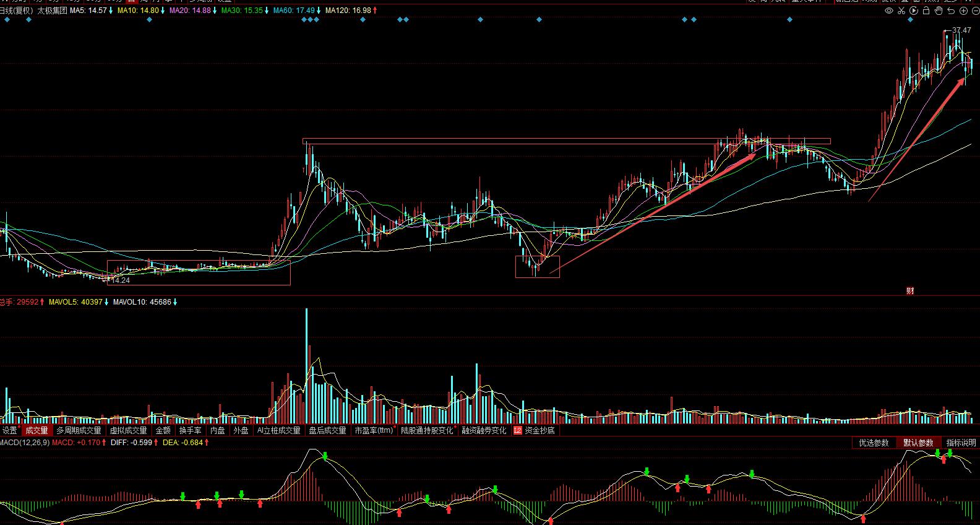This screenshot has height=525, width=980.
Task: Open 指标说明 indicator description
Action: 961,443
